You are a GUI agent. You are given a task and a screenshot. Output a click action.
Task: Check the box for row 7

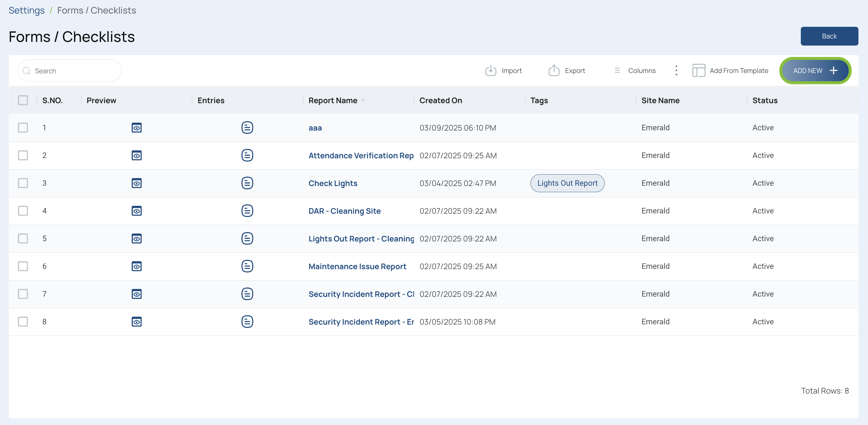coord(23,294)
